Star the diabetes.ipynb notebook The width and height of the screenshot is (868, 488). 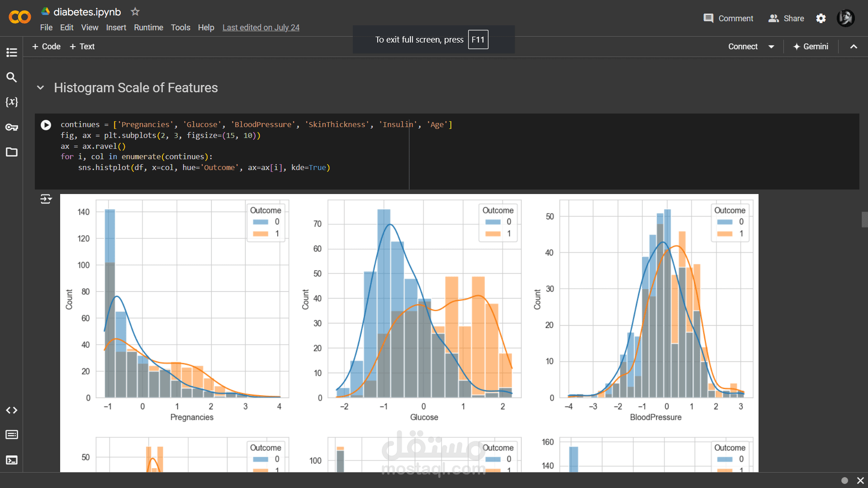[135, 12]
